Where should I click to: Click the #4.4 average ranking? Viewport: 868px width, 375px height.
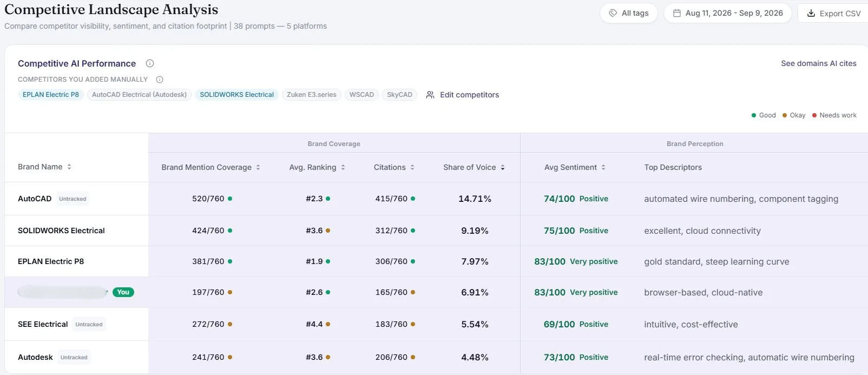314,324
